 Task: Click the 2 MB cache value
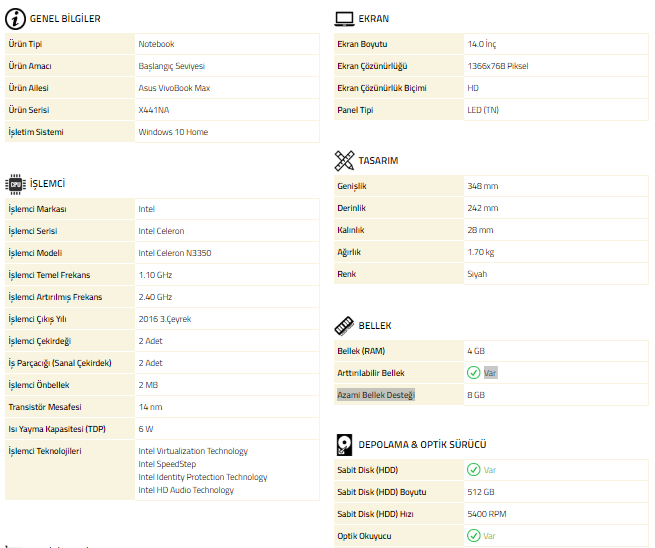148,385
